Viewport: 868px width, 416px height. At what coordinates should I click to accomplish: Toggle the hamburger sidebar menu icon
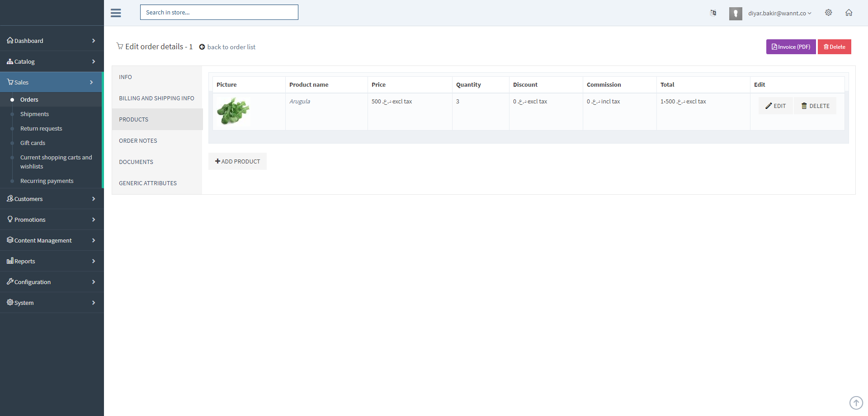tap(116, 13)
